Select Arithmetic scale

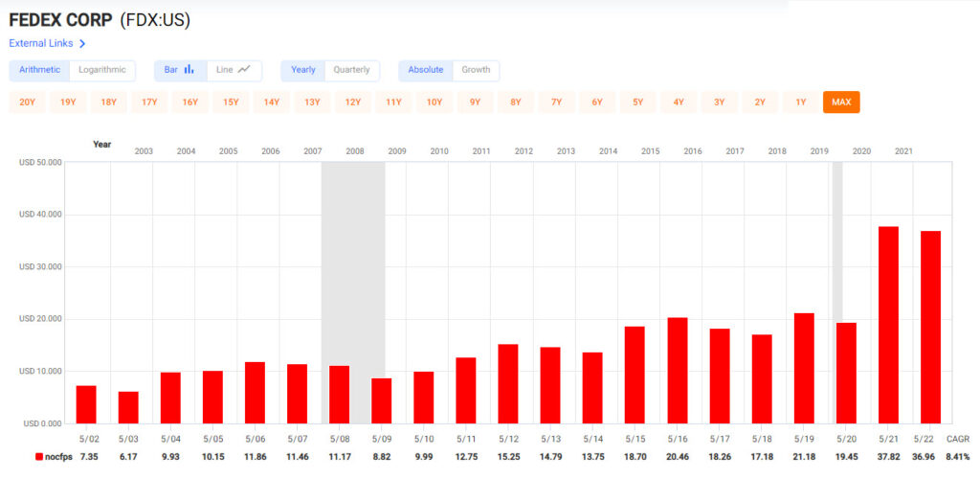click(x=39, y=70)
